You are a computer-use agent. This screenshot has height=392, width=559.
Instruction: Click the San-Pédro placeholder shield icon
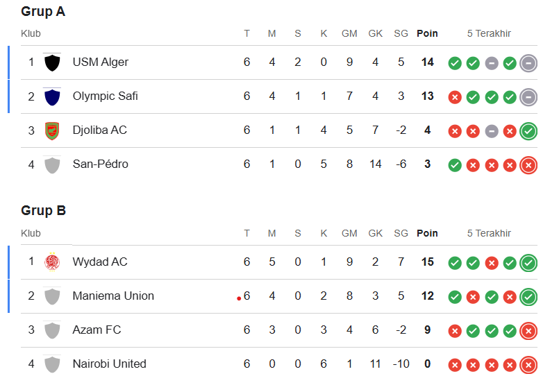tap(52, 164)
